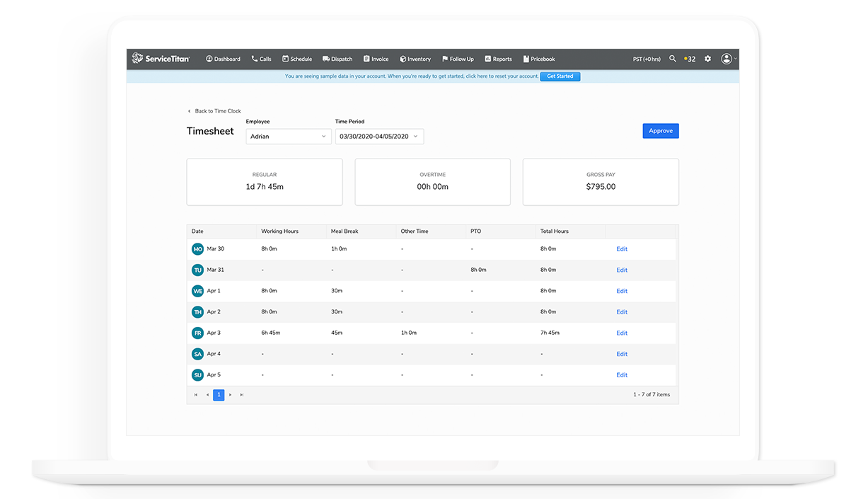Screen dimensions: 868x499
Task: Open the Employee dropdown showing Adrian
Action: tap(288, 136)
